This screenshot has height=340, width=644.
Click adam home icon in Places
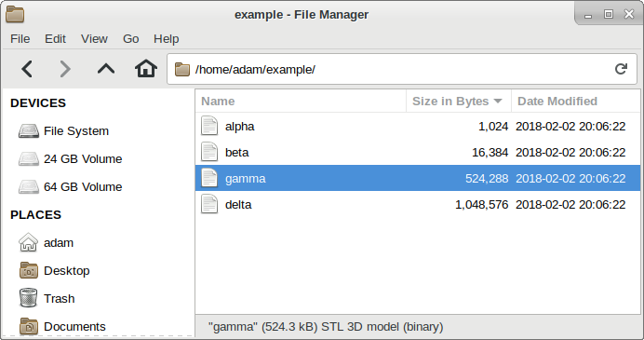tap(28, 242)
